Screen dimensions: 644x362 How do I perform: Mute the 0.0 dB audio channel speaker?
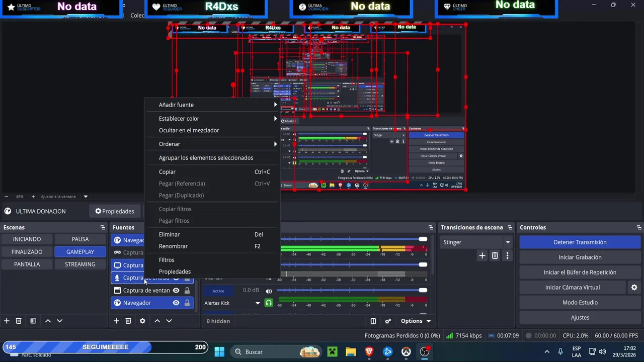click(269, 291)
